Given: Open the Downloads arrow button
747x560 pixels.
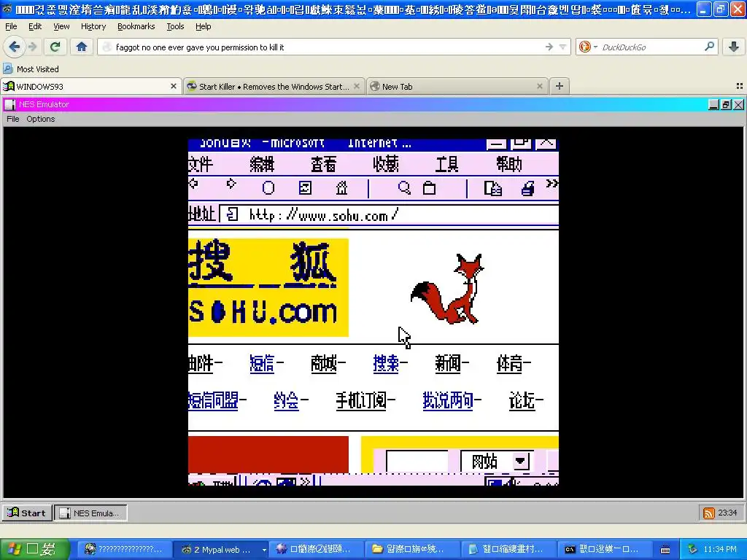Looking at the screenshot, I should (734, 47).
